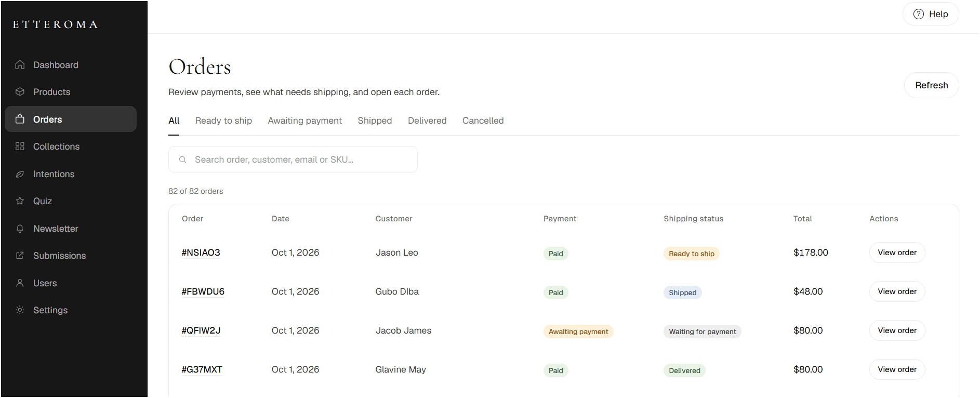Click the Quiz star icon

click(x=20, y=201)
